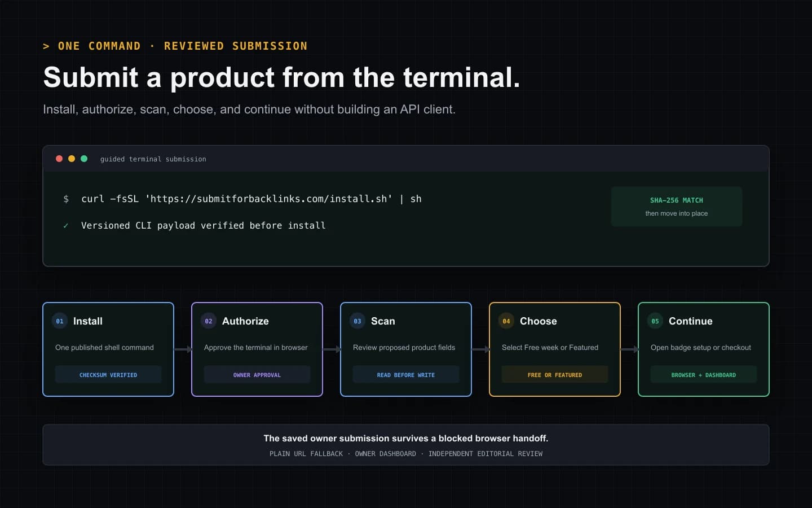Image resolution: width=812 pixels, height=508 pixels.
Task: Click the 03 step badge on Scan card
Action: point(358,321)
